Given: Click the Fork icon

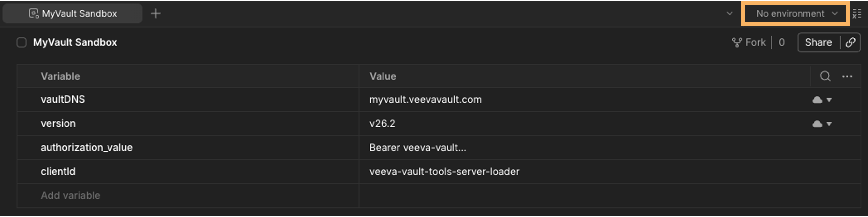Looking at the screenshot, I should pos(737,42).
